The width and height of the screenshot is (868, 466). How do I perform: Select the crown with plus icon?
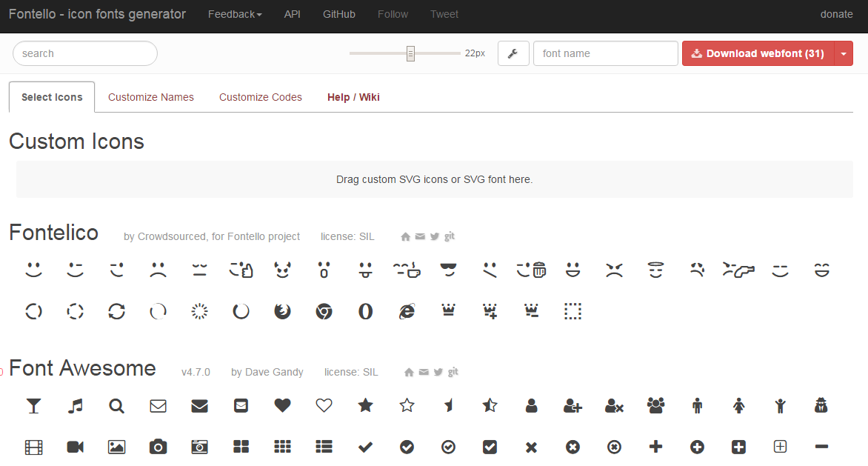click(490, 312)
